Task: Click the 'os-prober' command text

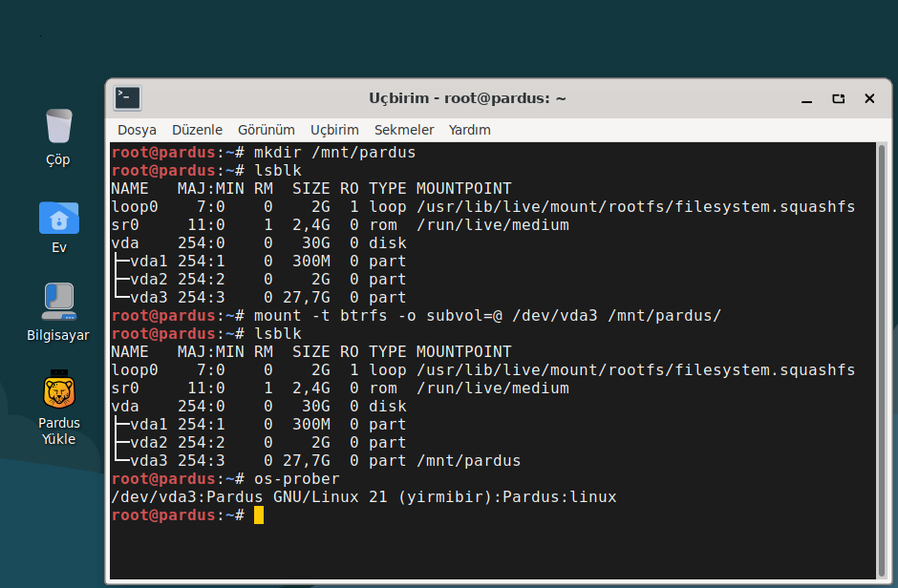Action: click(x=297, y=479)
